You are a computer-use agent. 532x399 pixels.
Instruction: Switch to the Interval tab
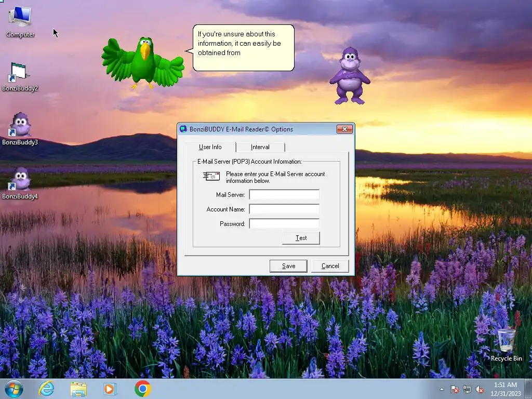pyautogui.click(x=260, y=147)
